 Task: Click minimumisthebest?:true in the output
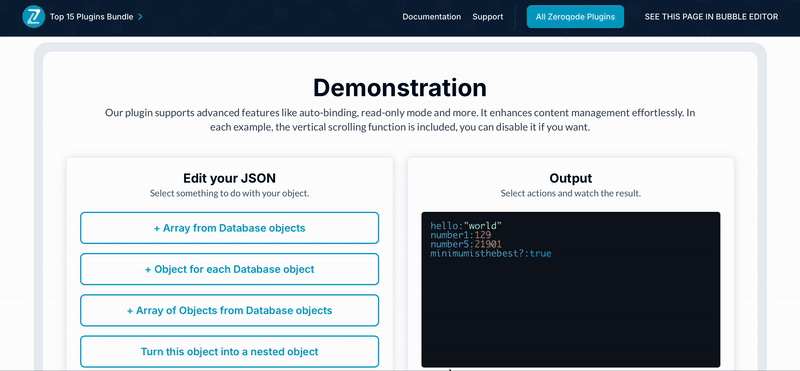pos(491,253)
